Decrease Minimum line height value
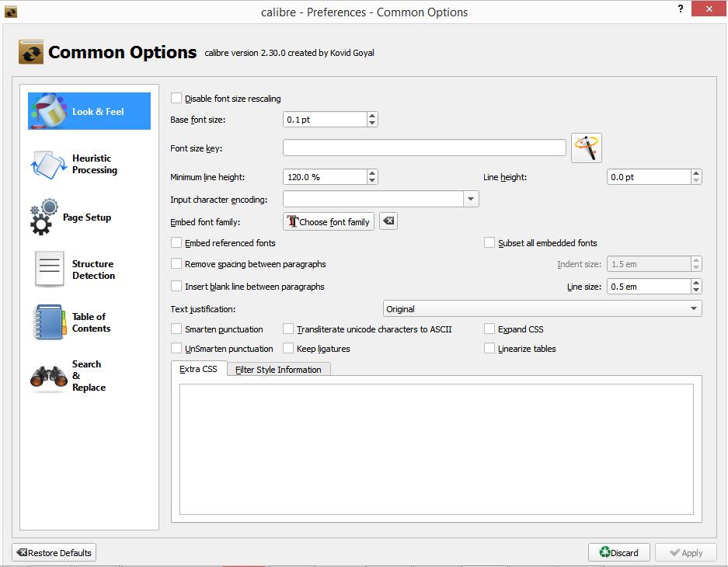Image resolution: width=728 pixels, height=567 pixels. [372, 180]
